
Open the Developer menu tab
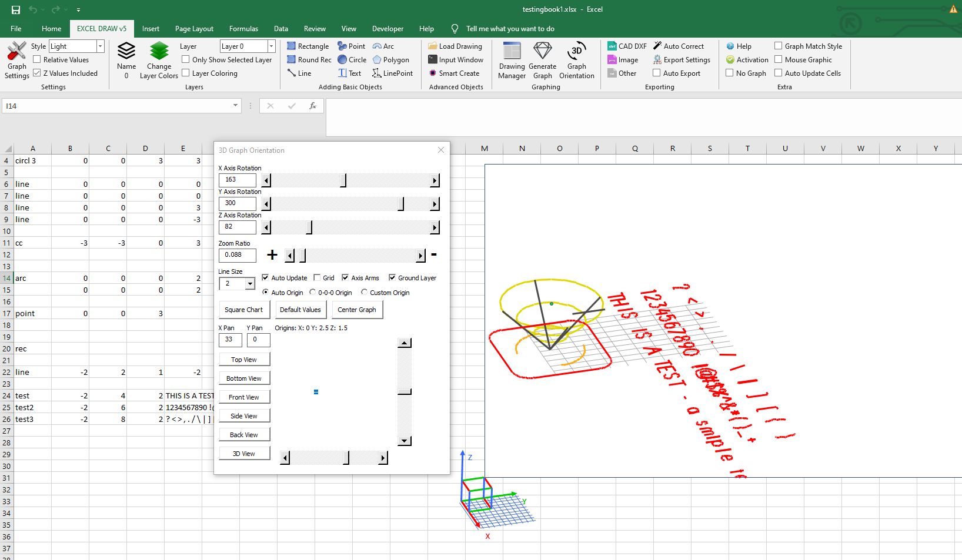click(388, 28)
